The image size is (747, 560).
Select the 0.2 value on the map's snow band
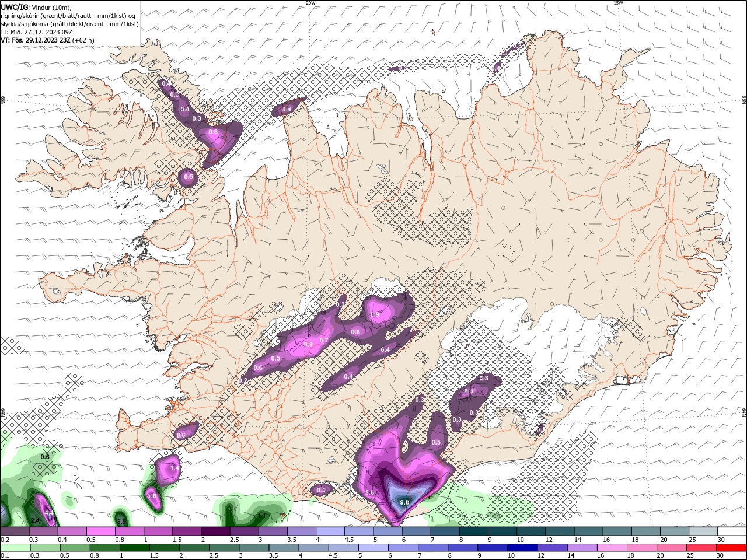(x=243, y=380)
